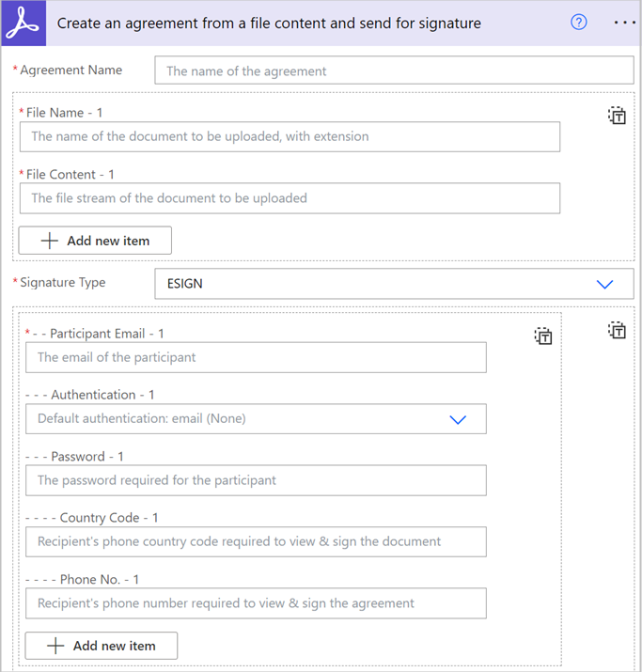This screenshot has height=672, width=642.
Task: Select the Participant Email - 1 field
Action: (256, 357)
